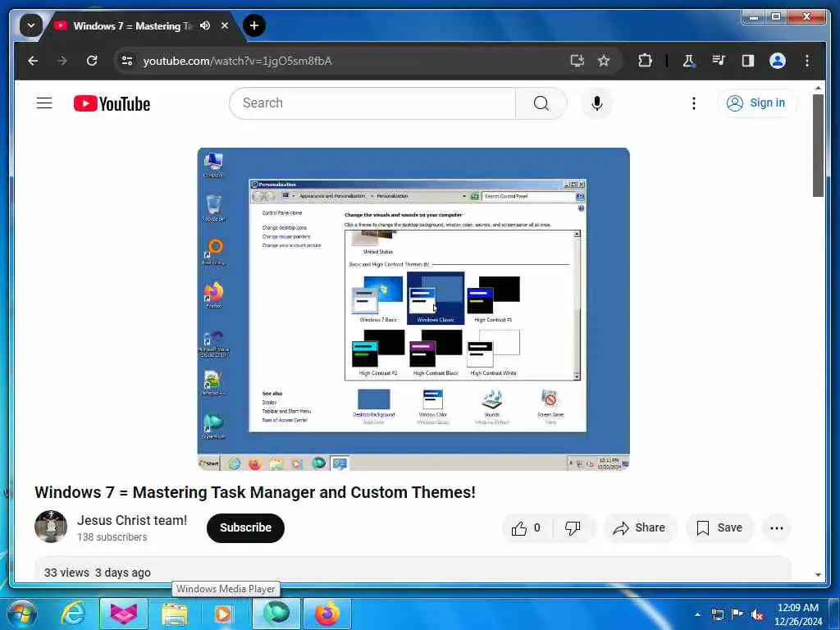Screen dimensions: 840x630
Task: Open Firefox from the taskbar
Action: [326, 614]
